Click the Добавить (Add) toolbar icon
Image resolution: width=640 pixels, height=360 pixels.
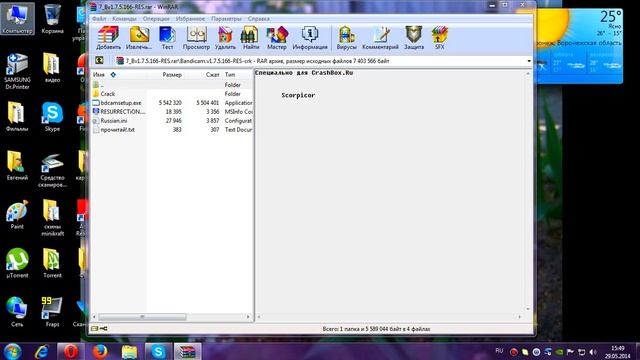(x=108, y=38)
